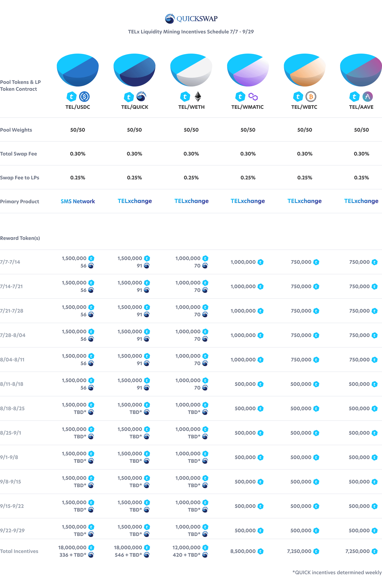The image size is (382, 588).
Task: Click the AAVE ghost icon
Action: pos(368,97)
